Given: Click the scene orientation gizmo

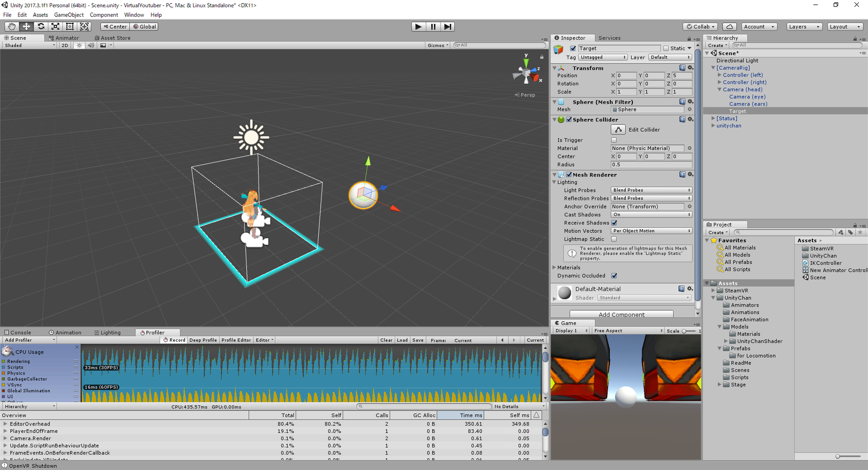Looking at the screenshot, I should (527, 73).
